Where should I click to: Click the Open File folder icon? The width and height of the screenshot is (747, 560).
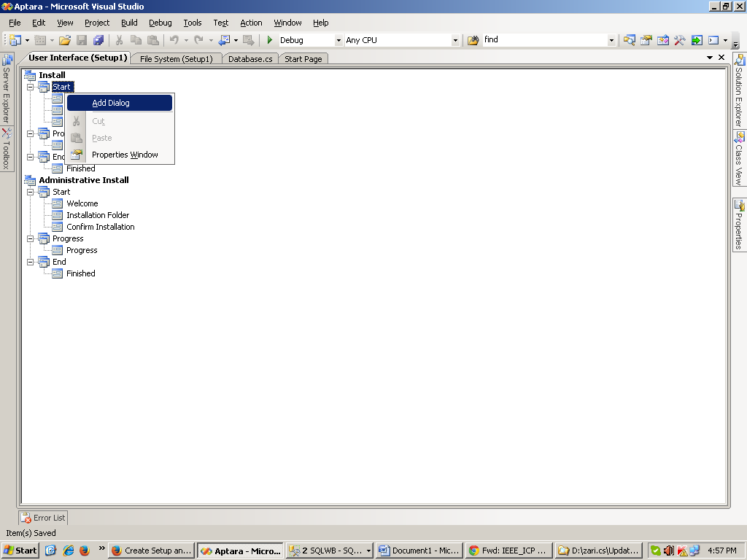pos(65,41)
